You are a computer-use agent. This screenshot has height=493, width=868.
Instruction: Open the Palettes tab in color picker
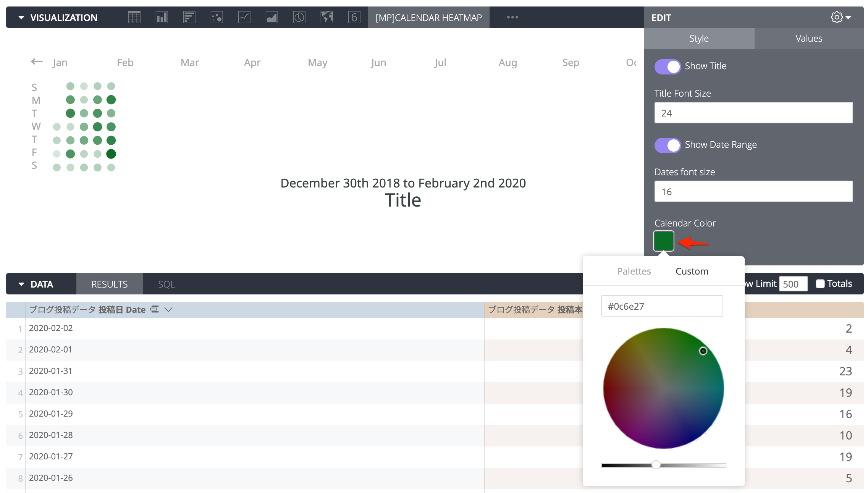pos(634,271)
